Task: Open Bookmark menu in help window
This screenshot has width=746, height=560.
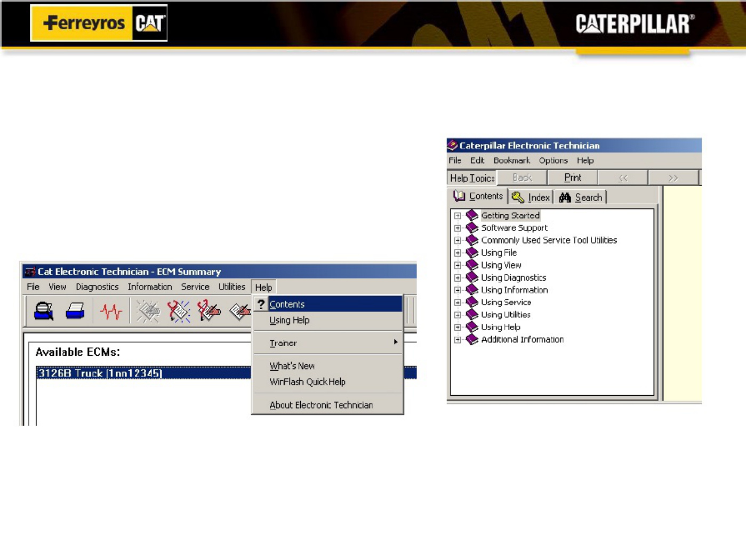Action: coord(511,161)
